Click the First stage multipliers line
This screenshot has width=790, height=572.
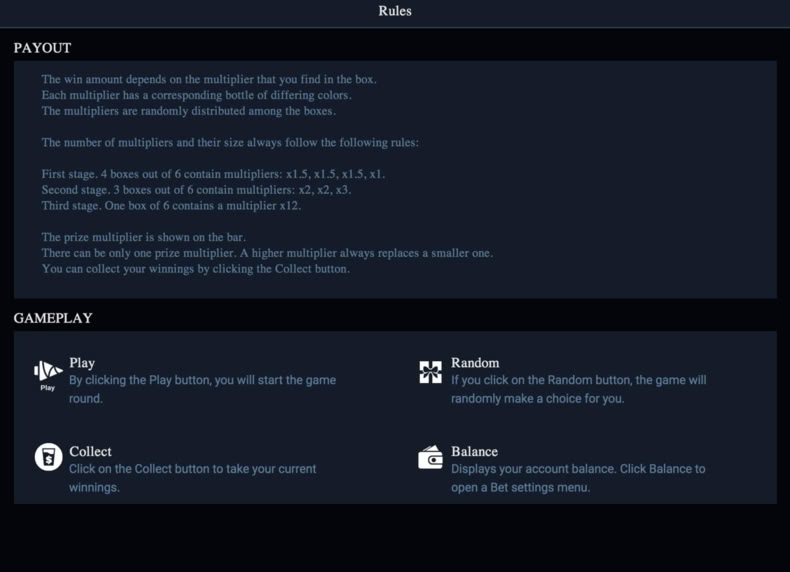213,174
